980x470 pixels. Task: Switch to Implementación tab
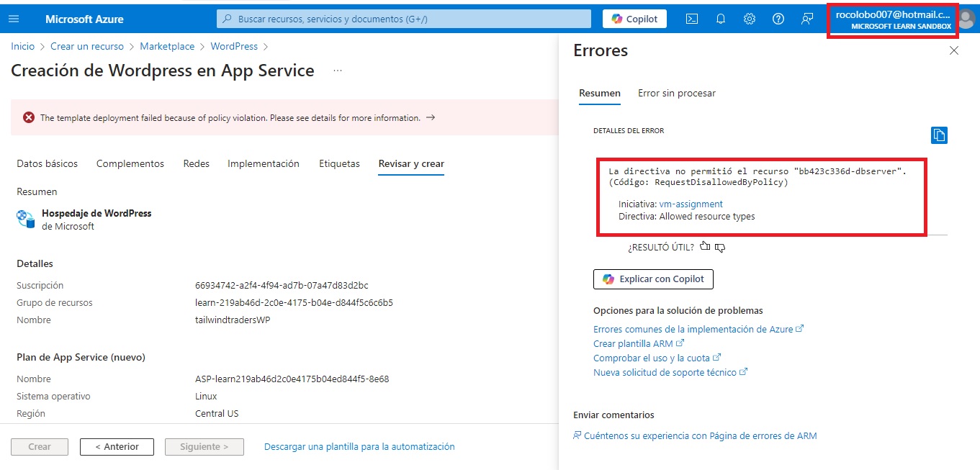click(264, 163)
